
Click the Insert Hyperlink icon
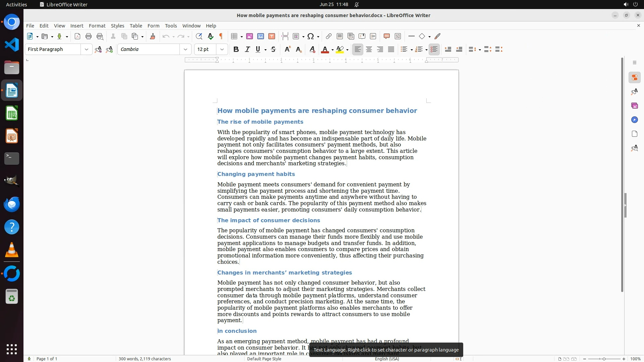tap(329, 36)
